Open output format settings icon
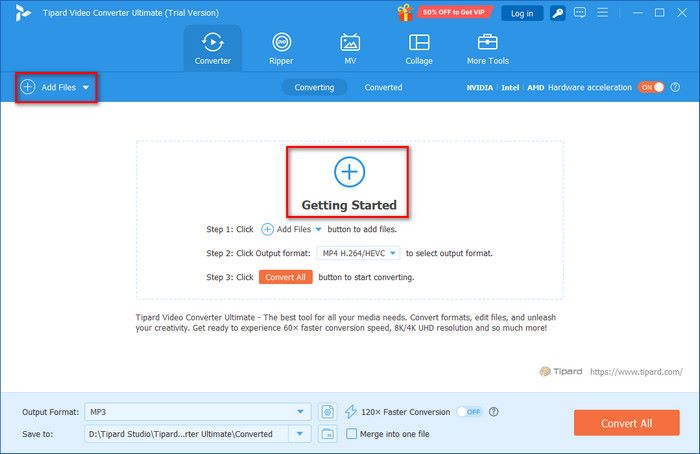This screenshot has width=700, height=454. pyautogui.click(x=327, y=412)
